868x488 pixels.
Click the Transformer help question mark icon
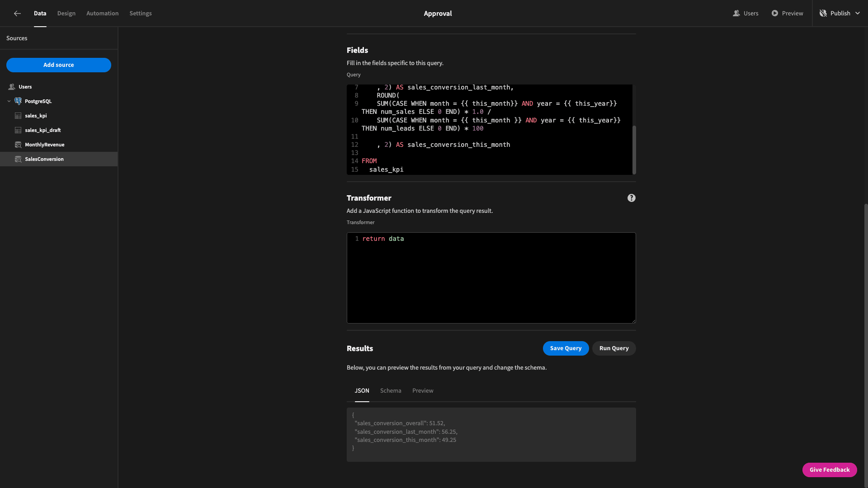[x=632, y=198]
